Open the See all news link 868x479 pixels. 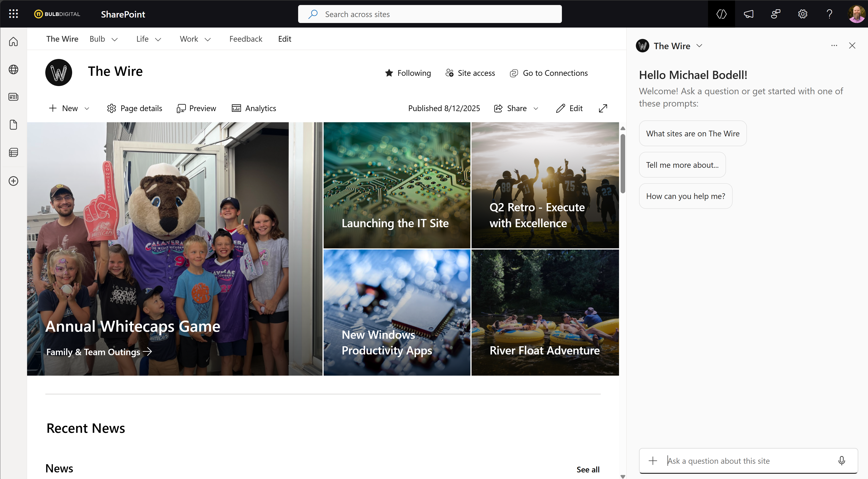tap(588, 469)
